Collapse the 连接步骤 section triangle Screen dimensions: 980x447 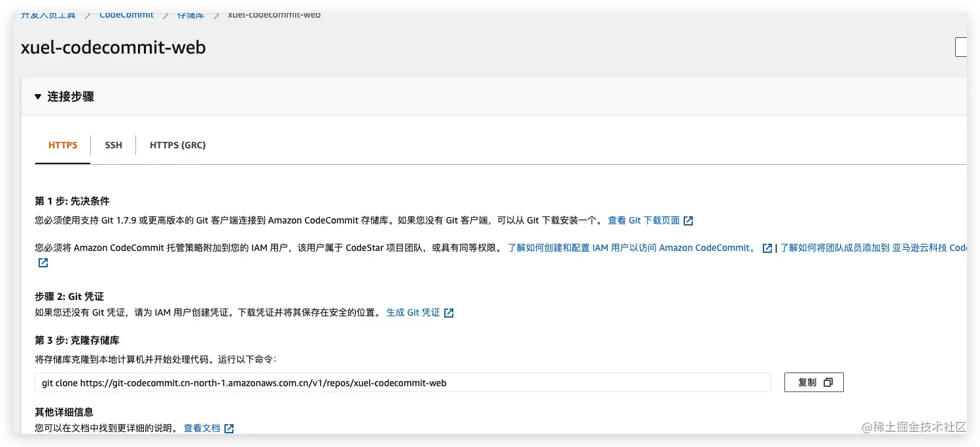coord(38,97)
